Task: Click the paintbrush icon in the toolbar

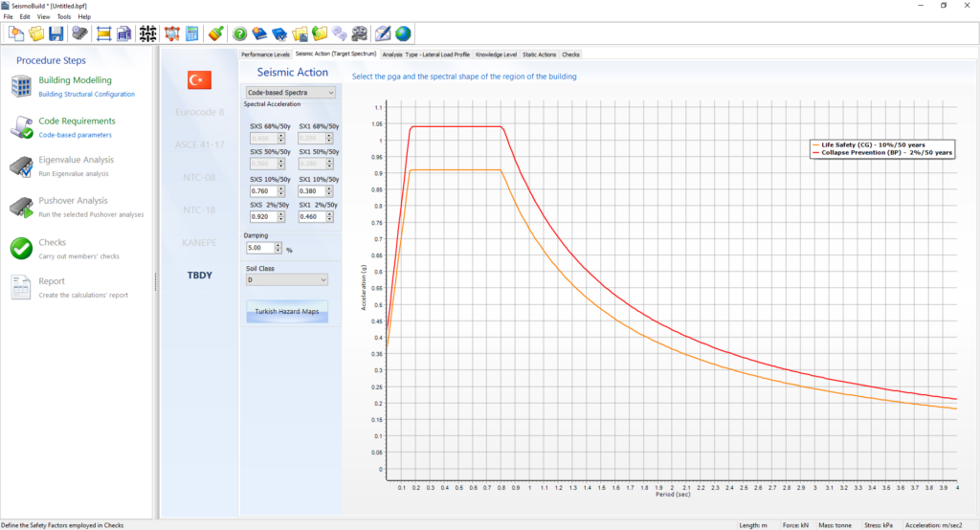Action: pos(216,33)
